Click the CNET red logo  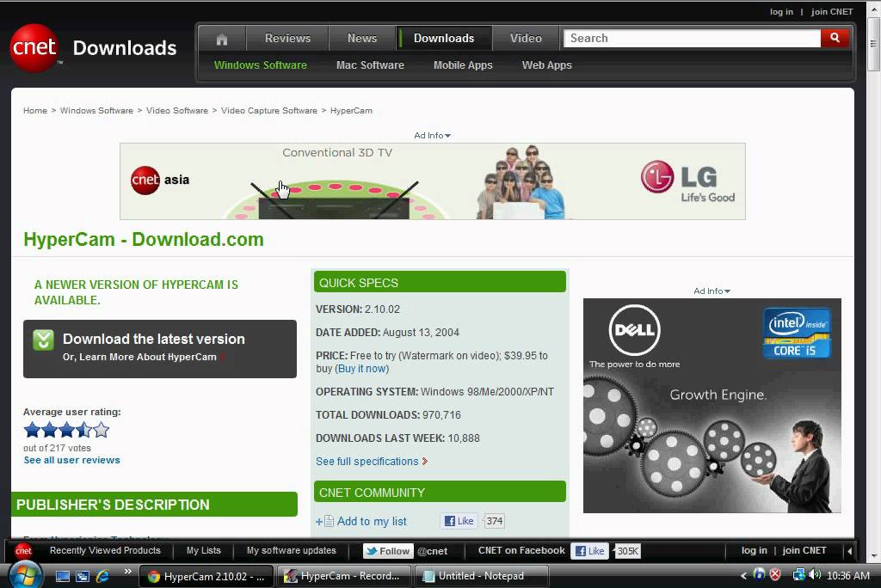(x=34, y=48)
